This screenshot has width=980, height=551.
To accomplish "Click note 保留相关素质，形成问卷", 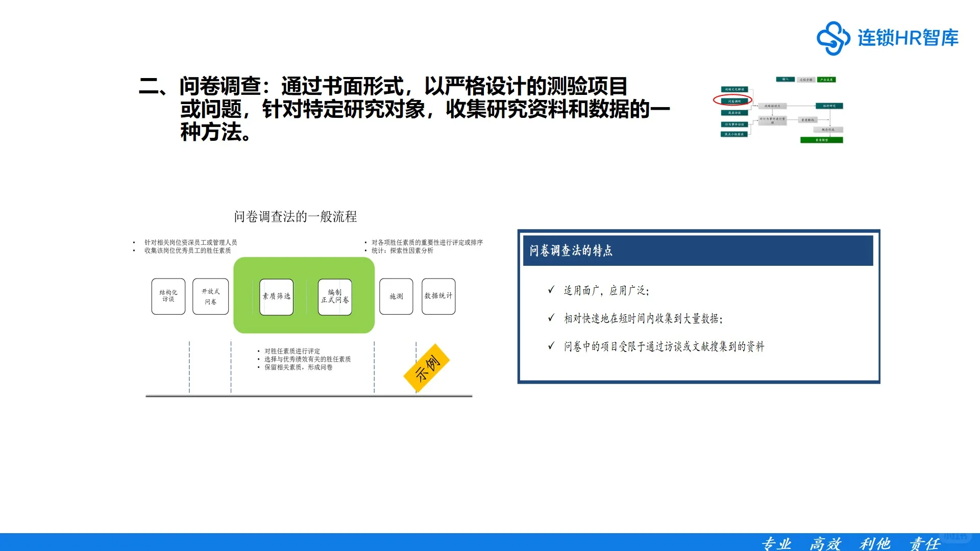I will [298, 367].
